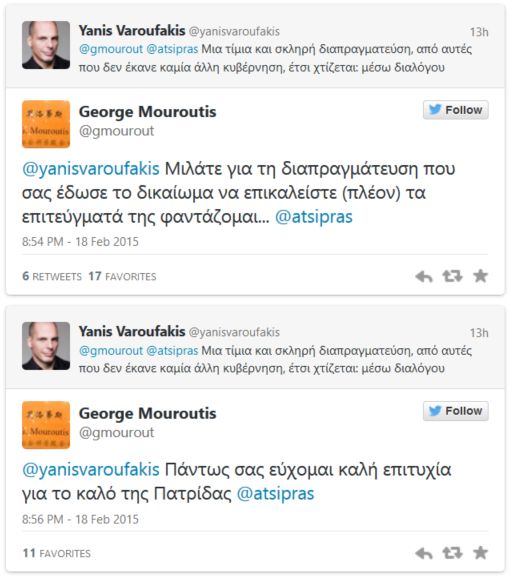Click retweet icon on first tweet
510x579 pixels.
tap(452, 276)
